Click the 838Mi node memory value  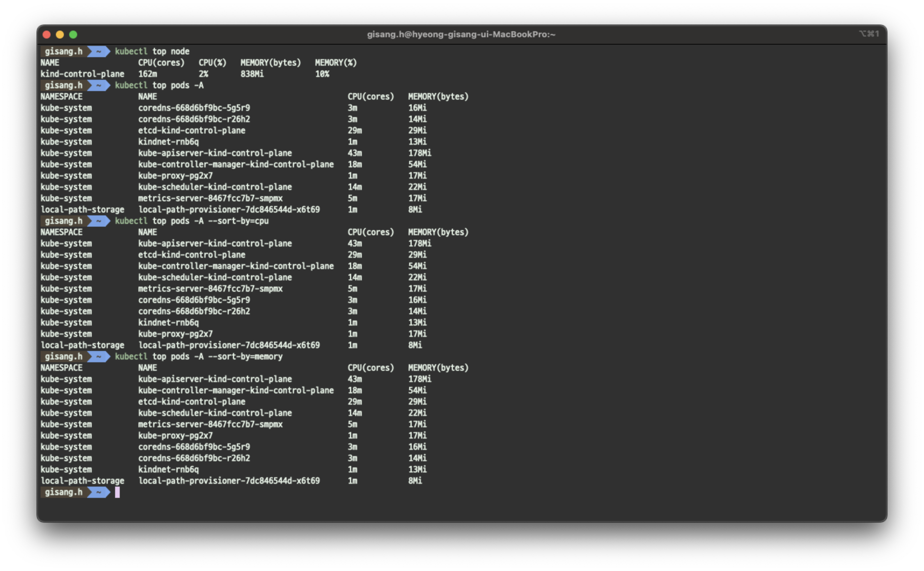tap(252, 74)
